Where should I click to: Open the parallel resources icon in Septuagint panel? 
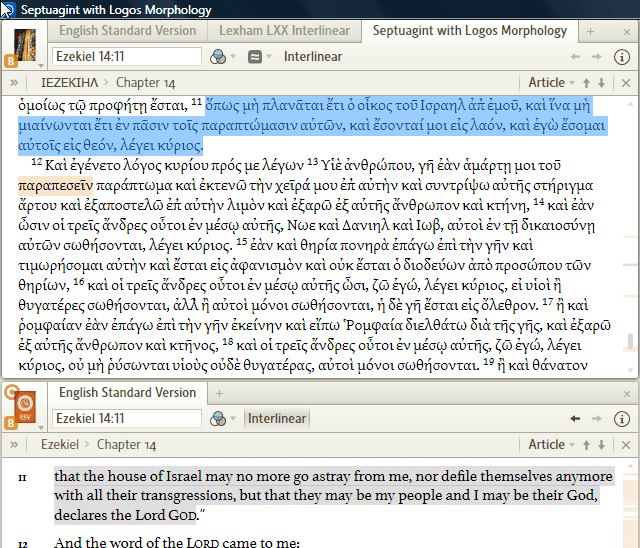255,57
